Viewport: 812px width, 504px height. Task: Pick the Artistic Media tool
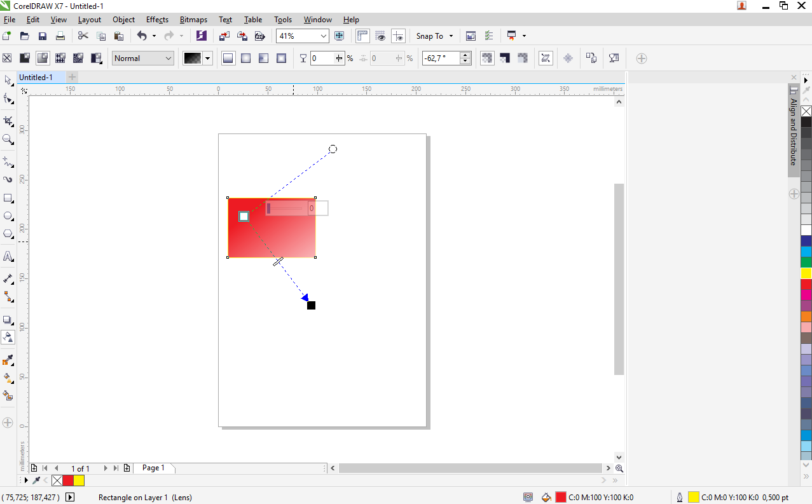(x=8, y=180)
